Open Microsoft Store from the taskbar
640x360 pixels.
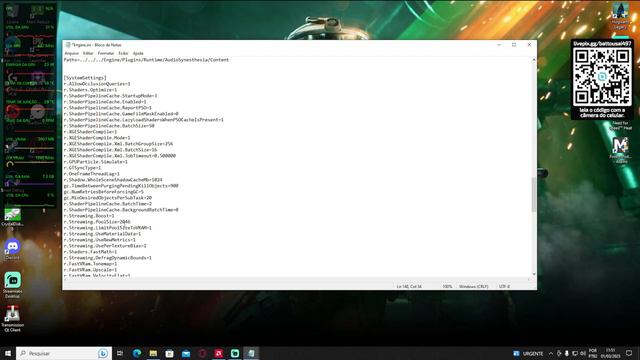click(x=169, y=353)
